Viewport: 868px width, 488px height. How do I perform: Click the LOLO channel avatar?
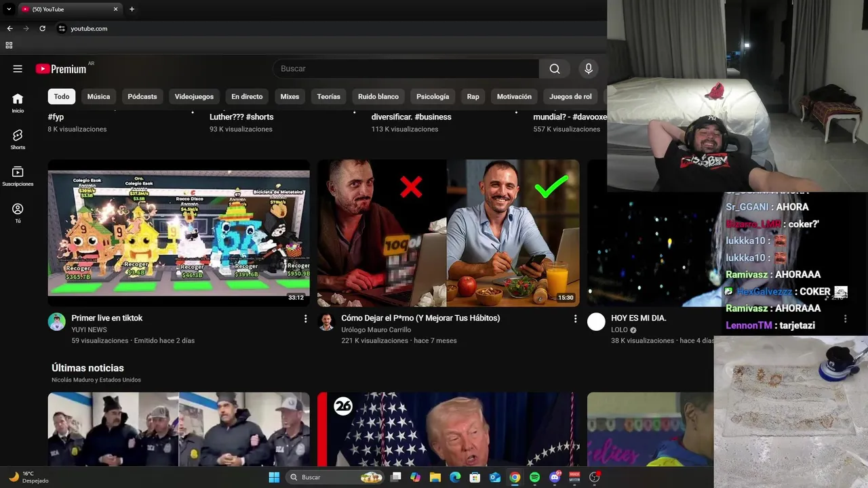pos(596,321)
